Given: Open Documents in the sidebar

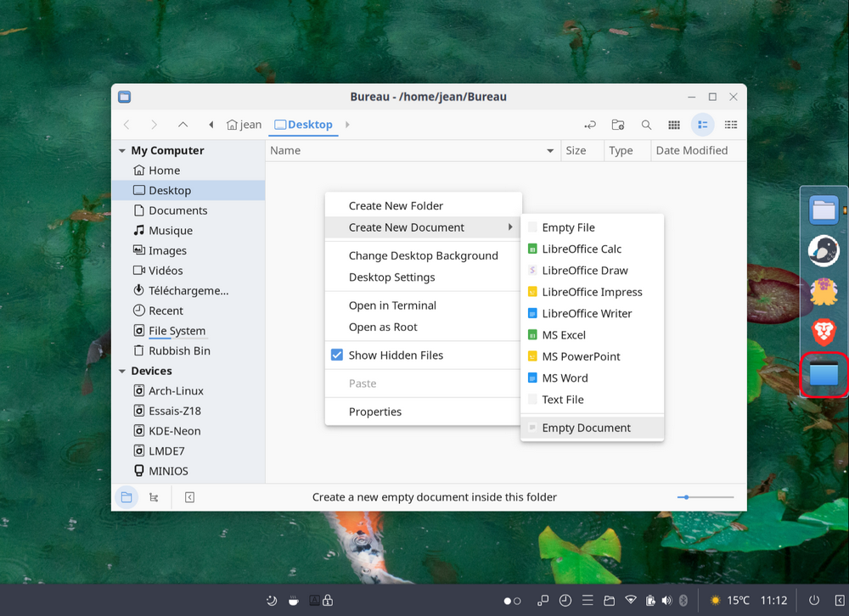Looking at the screenshot, I should click(177, 210).
